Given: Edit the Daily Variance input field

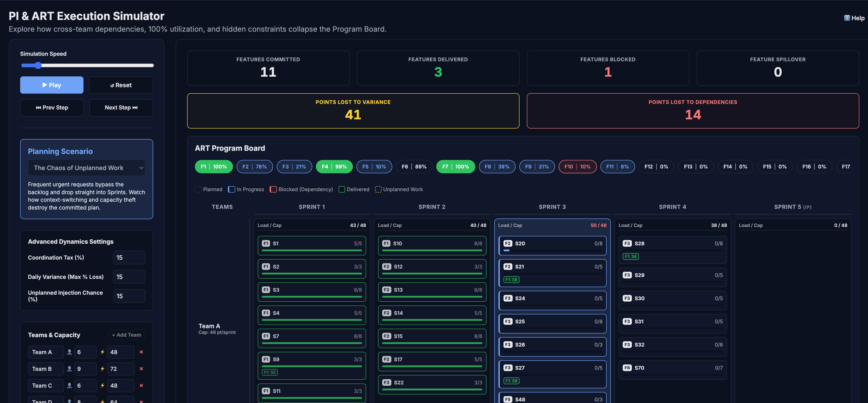Looking at the screenshot, I should point(129,277).
